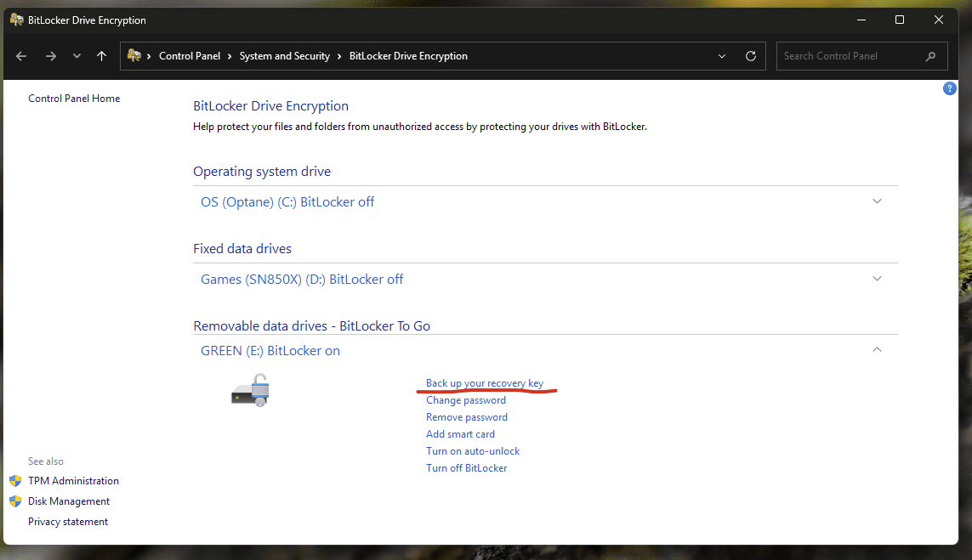Expand the Games (SN850X) (D:) chevron
The image size is (972, 560).
(x=877, y=279)
